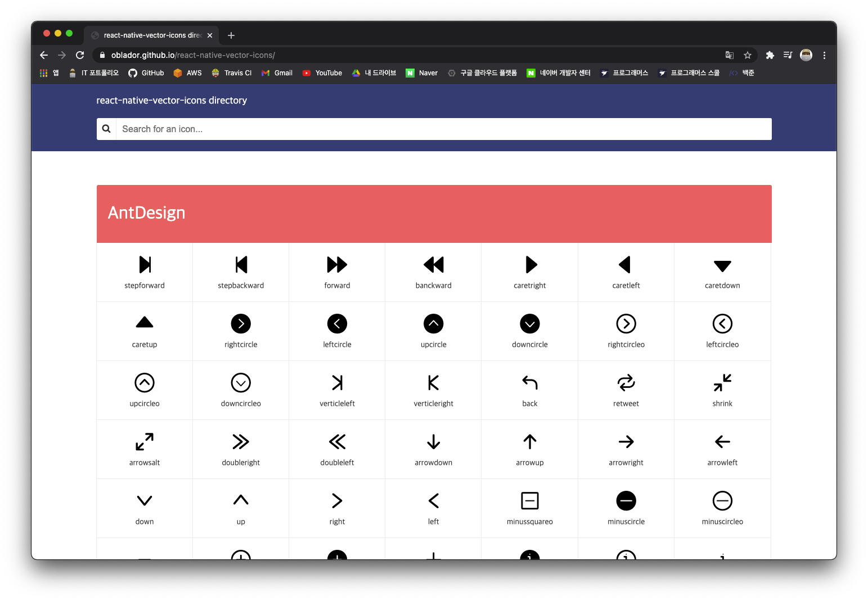Select the verticleleft icon

[x=337, y=382]
